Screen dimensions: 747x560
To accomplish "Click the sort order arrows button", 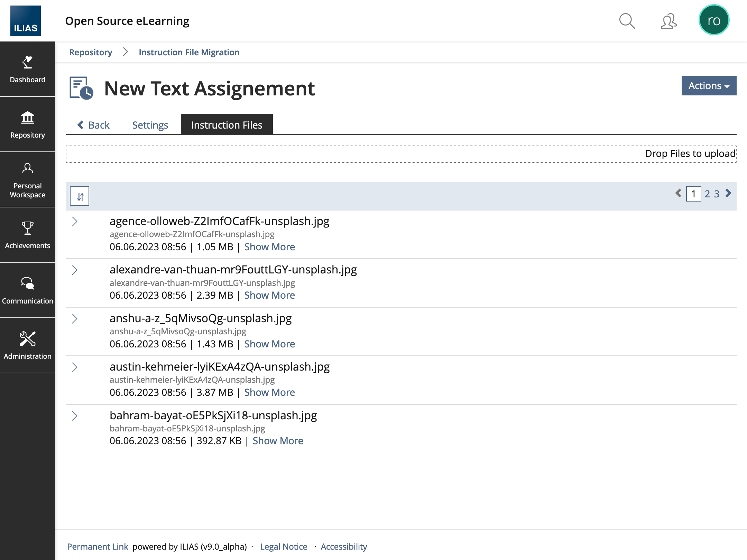I will tap(80, 196).
